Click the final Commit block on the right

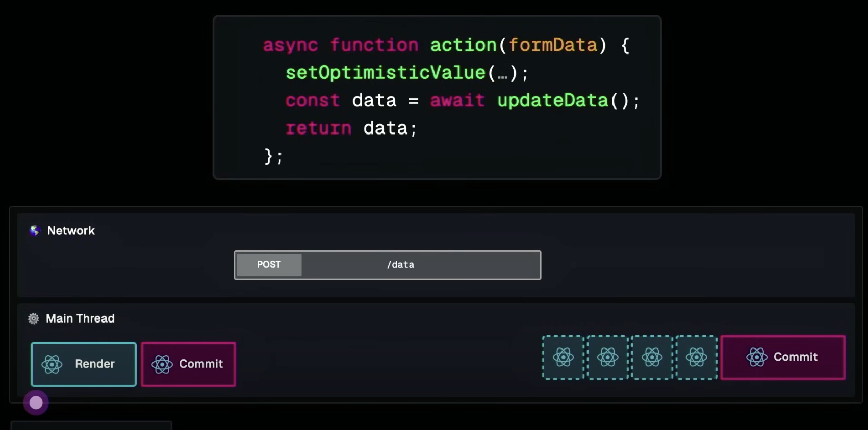click(x=783, y=357)
